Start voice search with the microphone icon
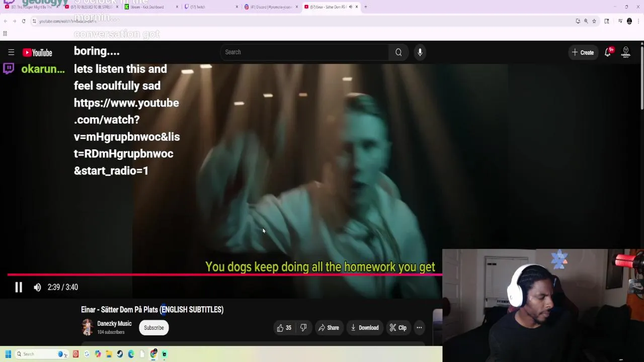Screen dimensions: 644x362 point(420,52)
